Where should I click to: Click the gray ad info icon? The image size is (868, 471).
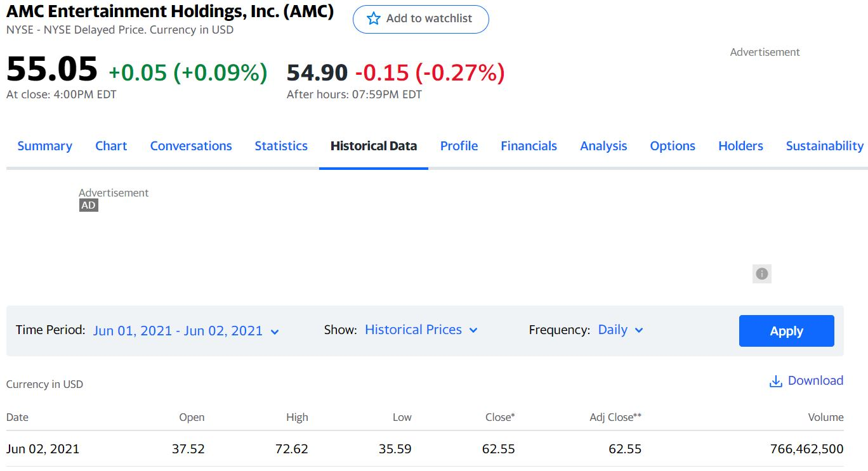[x=762, y=274]
